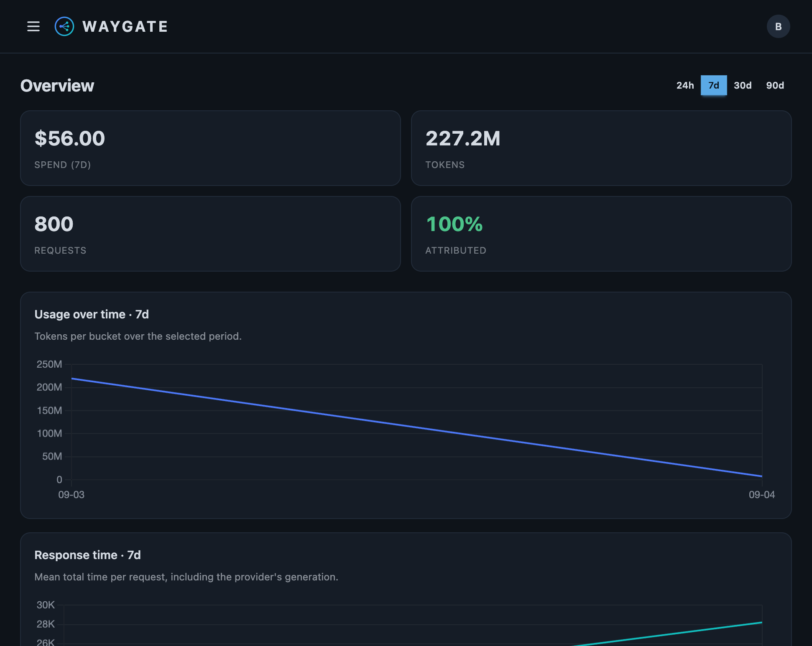This screenshot has width=812, height=646.
Task: Open the user avatar B menu
Action: 778,27
